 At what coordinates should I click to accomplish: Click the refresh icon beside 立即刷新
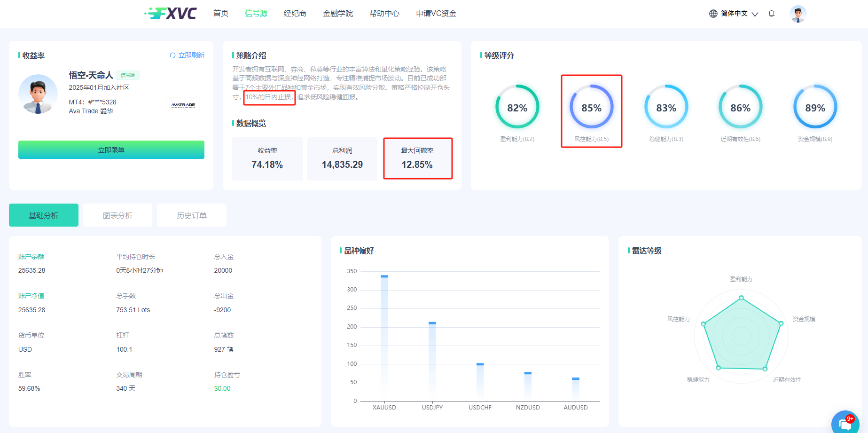[172, 55]
